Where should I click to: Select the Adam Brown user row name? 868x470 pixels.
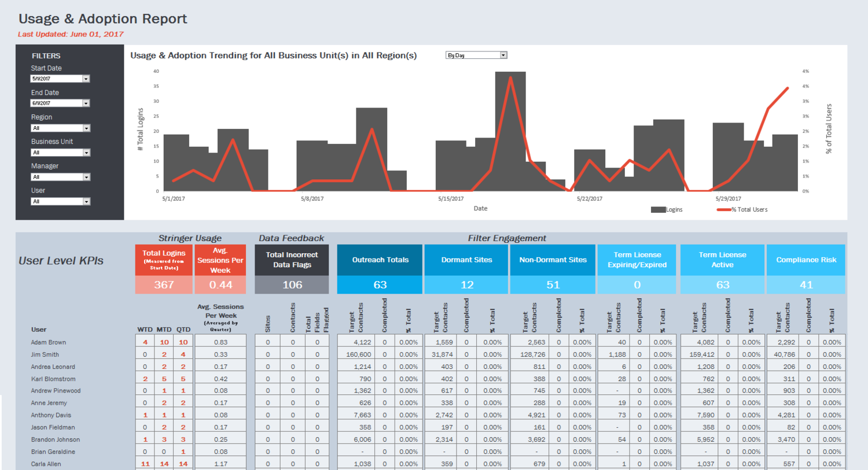[x=49, y=342]
